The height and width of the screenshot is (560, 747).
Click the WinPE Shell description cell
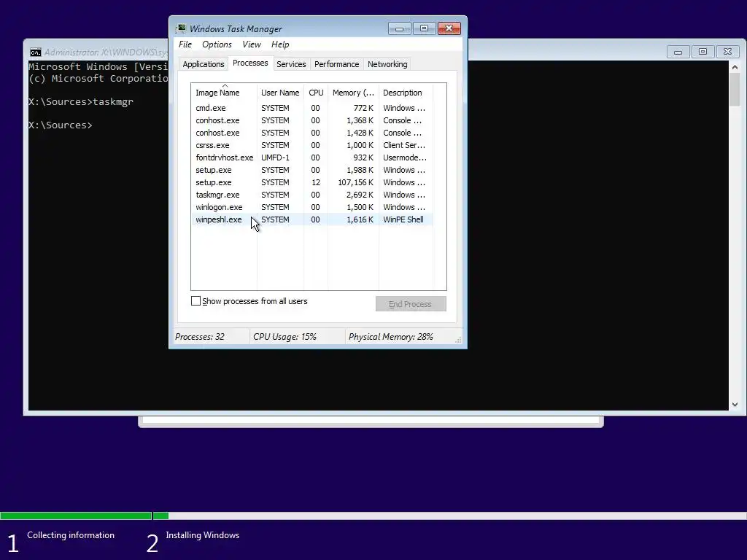pos(403,219)
